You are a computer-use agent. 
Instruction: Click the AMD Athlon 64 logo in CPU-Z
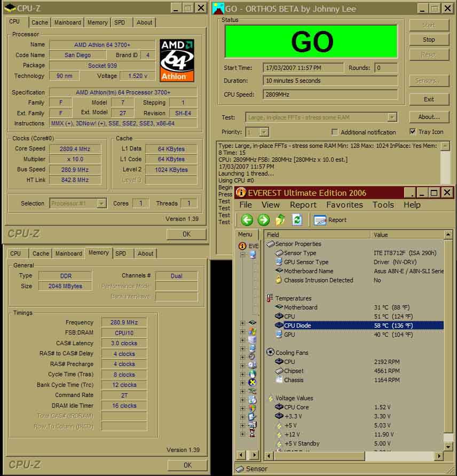(177, 60)
